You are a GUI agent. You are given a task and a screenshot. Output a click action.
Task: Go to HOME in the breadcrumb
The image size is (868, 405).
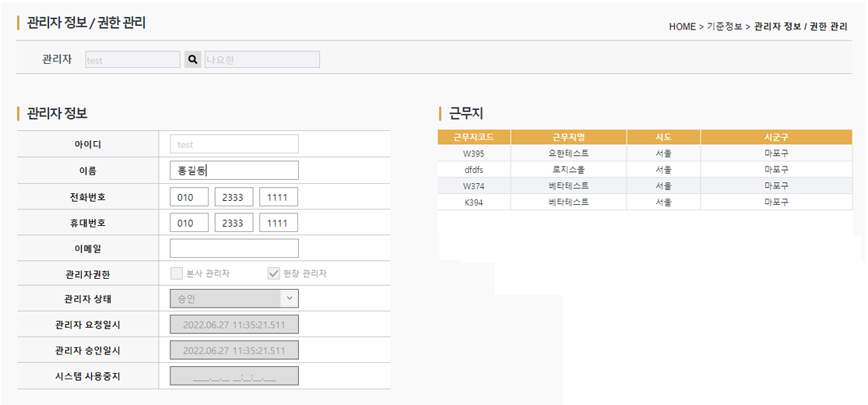(x=682, y=26)
